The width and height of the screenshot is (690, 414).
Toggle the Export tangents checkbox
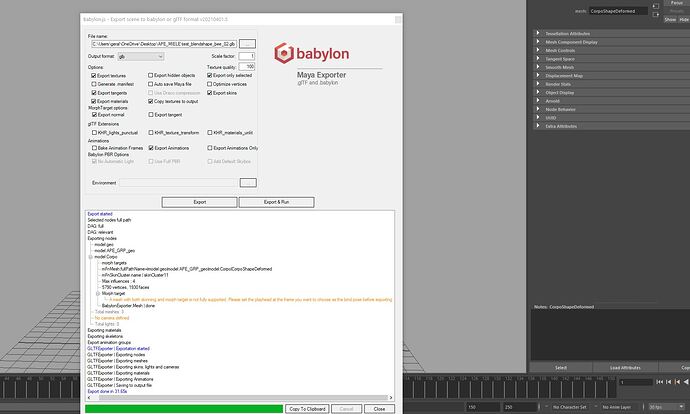(x=94, y=93)
